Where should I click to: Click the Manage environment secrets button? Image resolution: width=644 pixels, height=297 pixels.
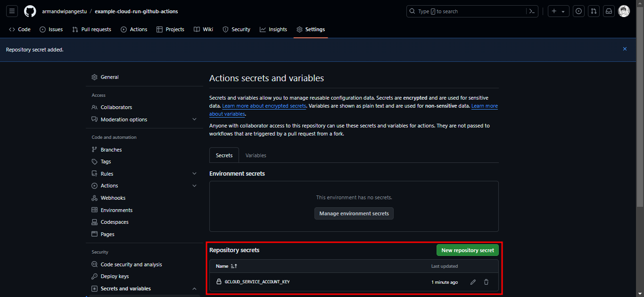point(354,213)
